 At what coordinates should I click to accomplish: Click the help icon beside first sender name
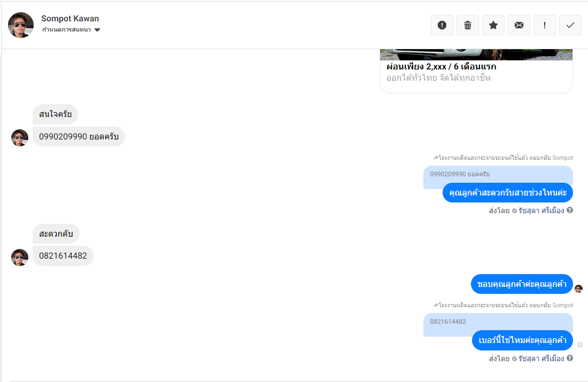coord(570,211)
